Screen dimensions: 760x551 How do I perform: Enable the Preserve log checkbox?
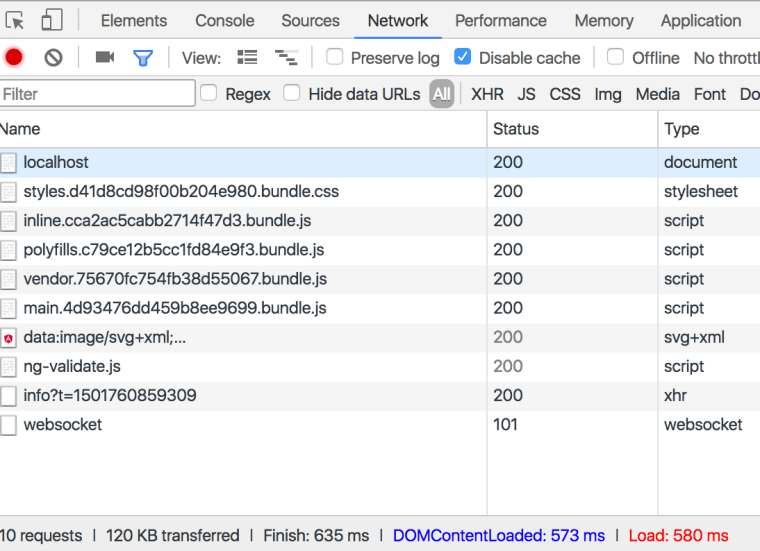335,57
